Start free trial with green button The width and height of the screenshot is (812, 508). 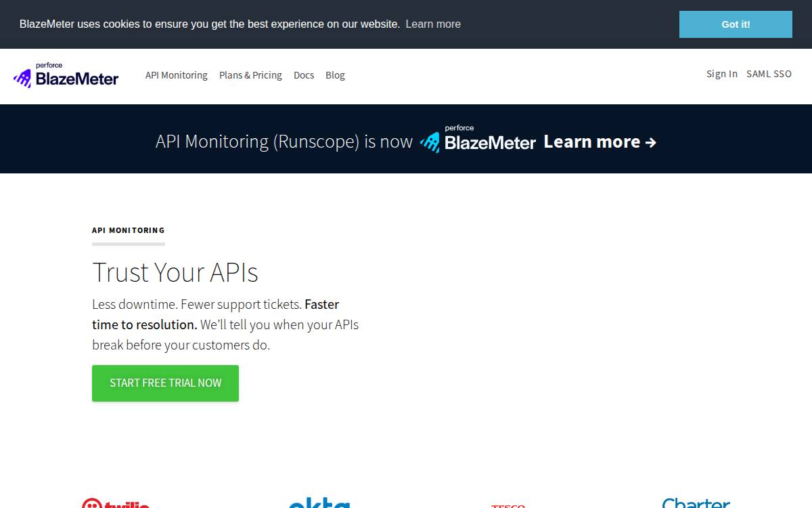tap(165, 383)
